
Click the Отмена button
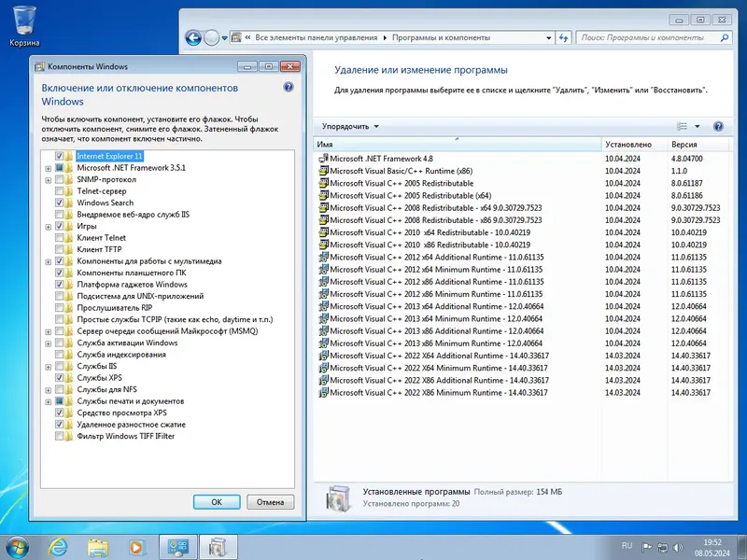269,501
